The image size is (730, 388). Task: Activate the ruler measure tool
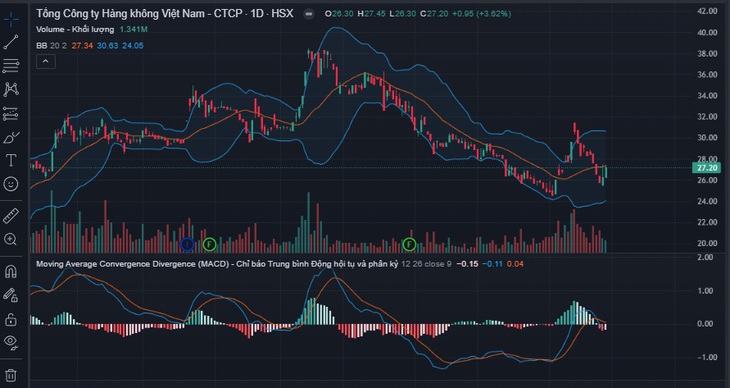(x=11, y=216)
